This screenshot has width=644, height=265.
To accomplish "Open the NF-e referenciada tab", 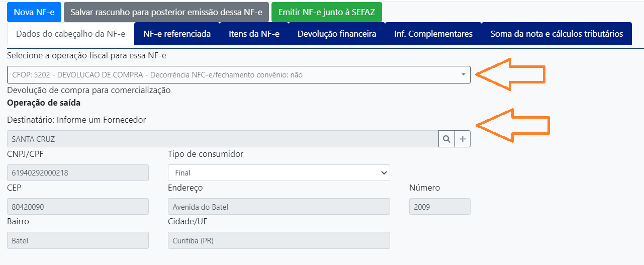I will coord(176,34).
